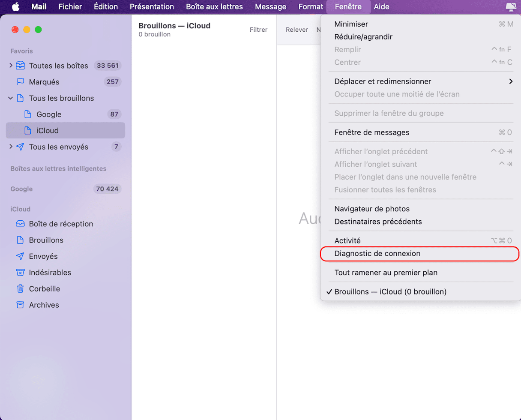Screen dimensions: 521x420
Task: Click the Archives box icon
Action: click(x=20, y=305)
